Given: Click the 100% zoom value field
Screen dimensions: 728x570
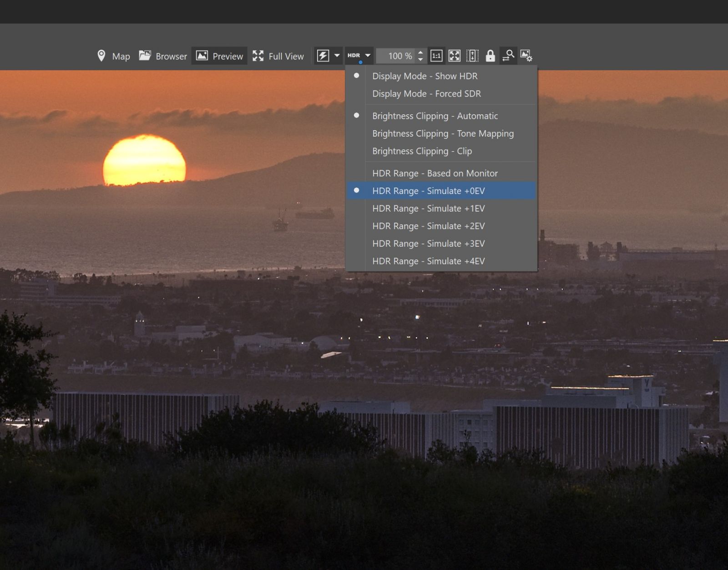Looking at the screenshot, I should 398,56.
